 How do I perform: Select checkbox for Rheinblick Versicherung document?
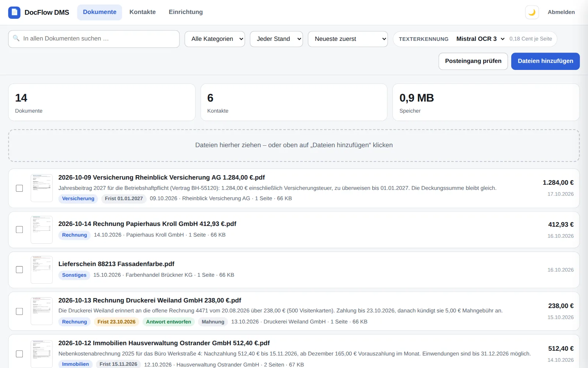tap(19, 188)
